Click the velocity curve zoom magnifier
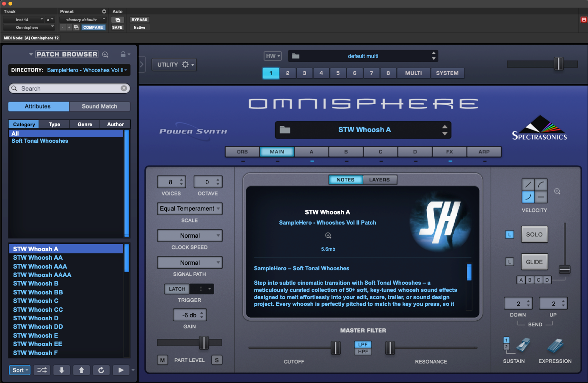588x383 pixels. click(557, 191)
